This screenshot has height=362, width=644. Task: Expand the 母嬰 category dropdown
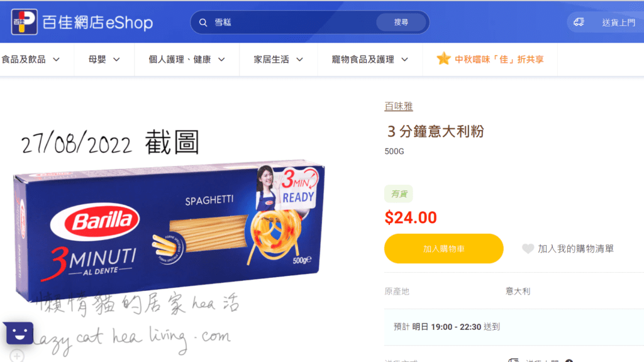point(104,60)
